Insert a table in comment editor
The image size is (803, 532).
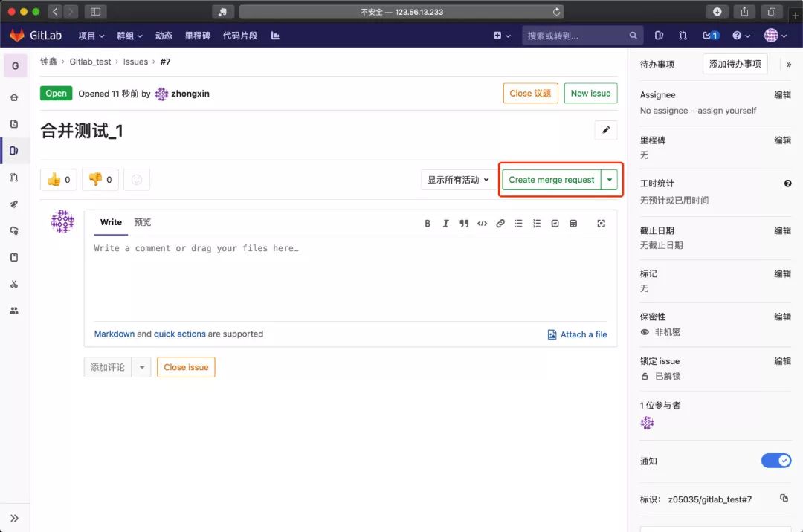point(573,224)
